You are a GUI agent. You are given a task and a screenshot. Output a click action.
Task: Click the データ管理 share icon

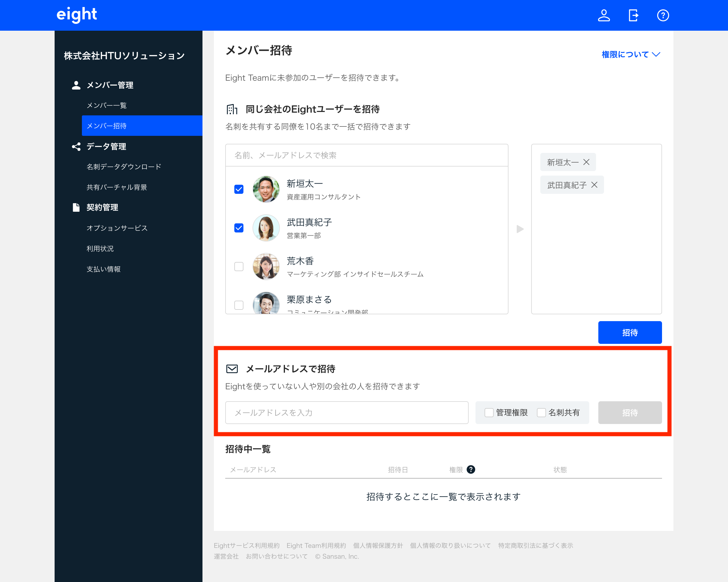(76, 146)
